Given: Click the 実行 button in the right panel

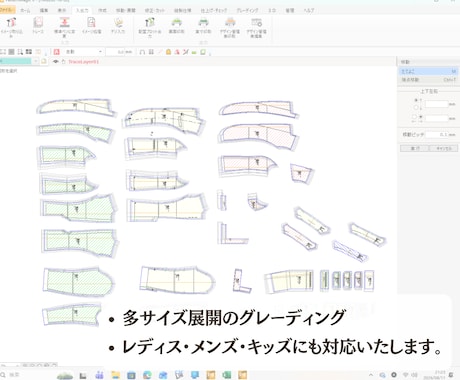Looking at the screenshot, I should pos(414,148).
